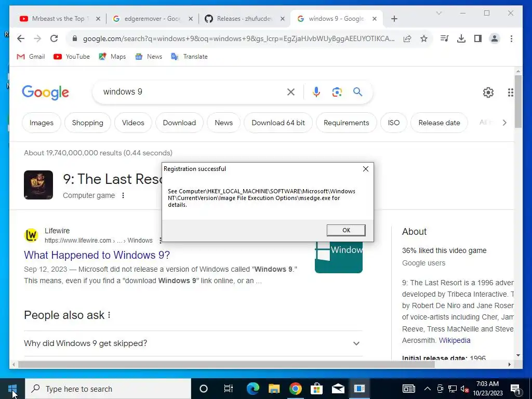Open News bookmark in bookmarks bar
The image size is (532, 399).
pos(149,57)
